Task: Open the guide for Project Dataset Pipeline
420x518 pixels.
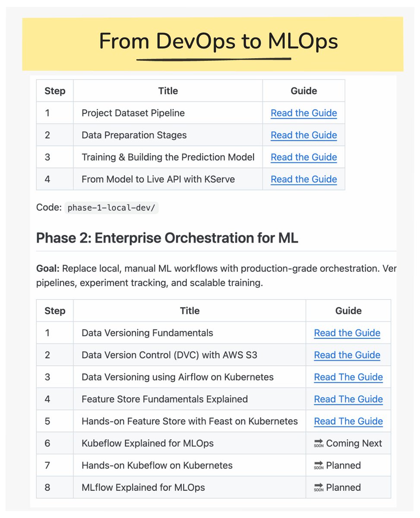Action: tap(304, 113)
